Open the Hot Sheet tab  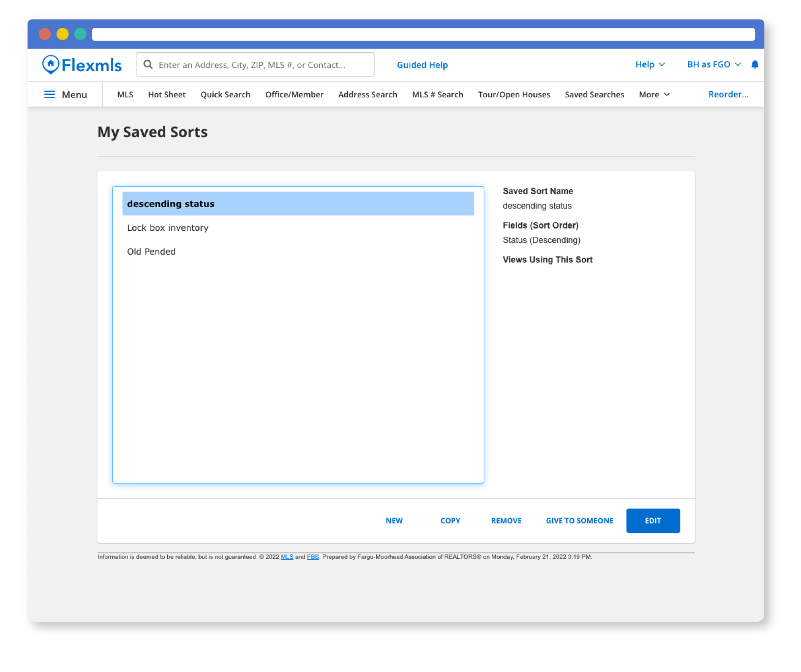[167, 94]
